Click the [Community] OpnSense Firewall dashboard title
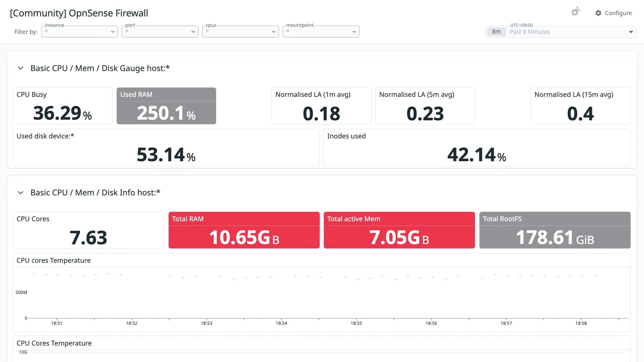The image size is (644, 362). click(x=79, y=13)
